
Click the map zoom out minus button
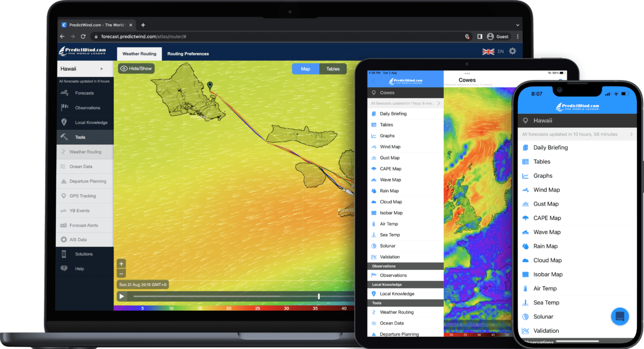(121, 273)
